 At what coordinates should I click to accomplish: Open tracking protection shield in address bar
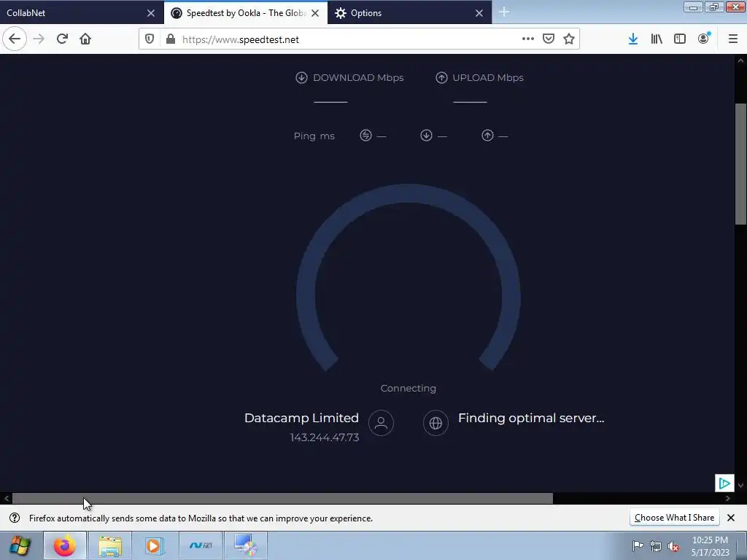pyautogui.click(x=150, y=39)
